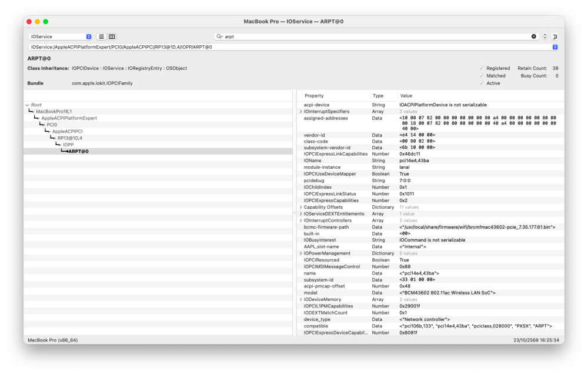The height and width of the screenshot is (375, 588).
Task: Toggle the Matched checkbox
Action: 482,76
